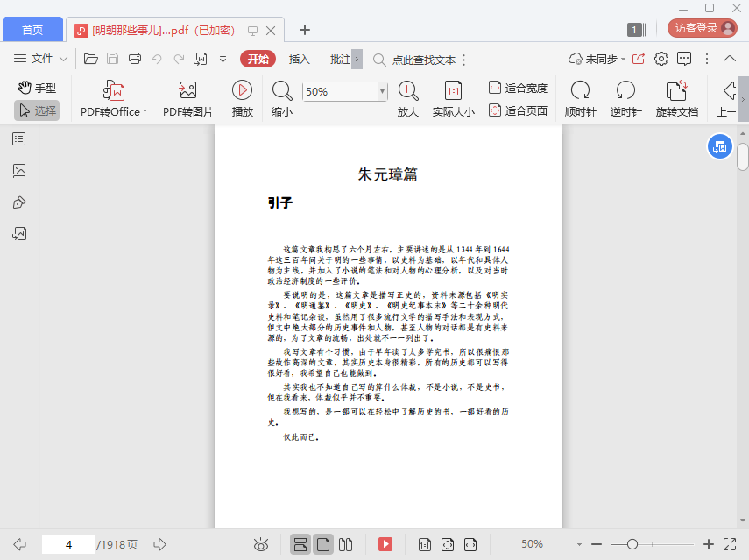Click the blue floating translate convert button
Viewport: 749px width, 560px height.
tap(719, 146)
